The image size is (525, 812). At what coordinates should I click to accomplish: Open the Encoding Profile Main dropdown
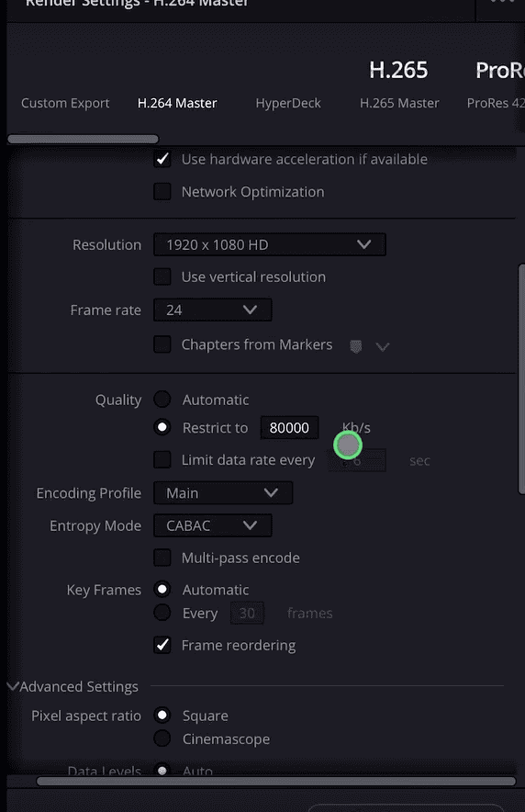pyautogui.click(x=223, y=492)
